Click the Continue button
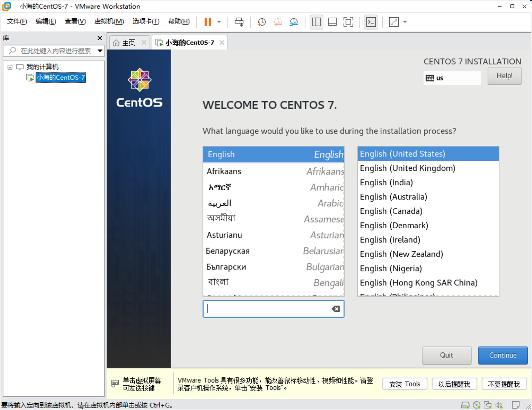Viewport: 532px width, 410px height. point(503,355)
